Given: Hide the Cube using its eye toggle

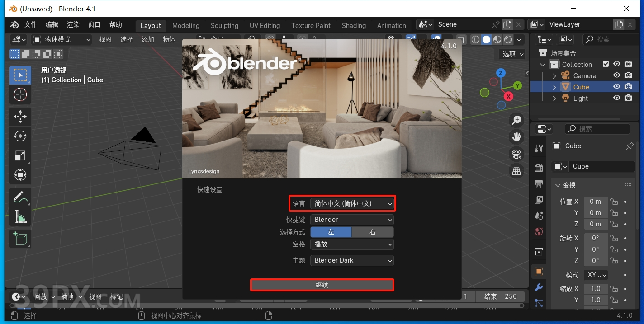Looking at the screenshot, I should click(x=616, y=86).
